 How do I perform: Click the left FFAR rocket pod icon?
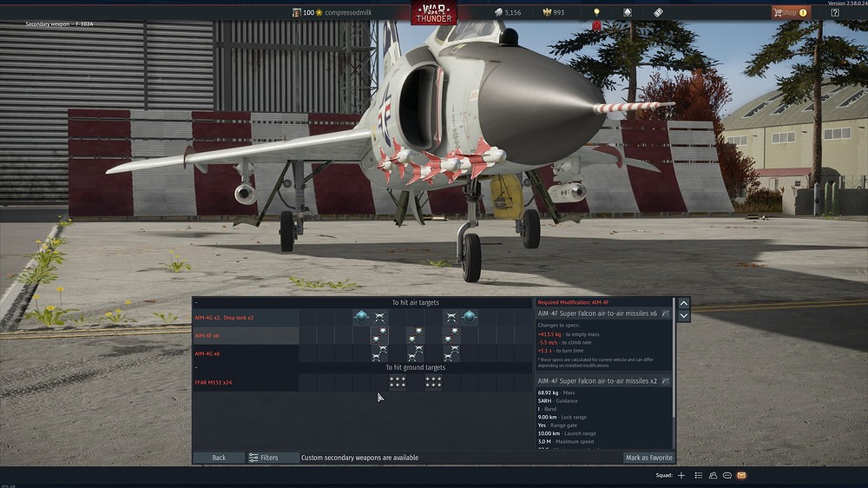(x=398, y=382)
